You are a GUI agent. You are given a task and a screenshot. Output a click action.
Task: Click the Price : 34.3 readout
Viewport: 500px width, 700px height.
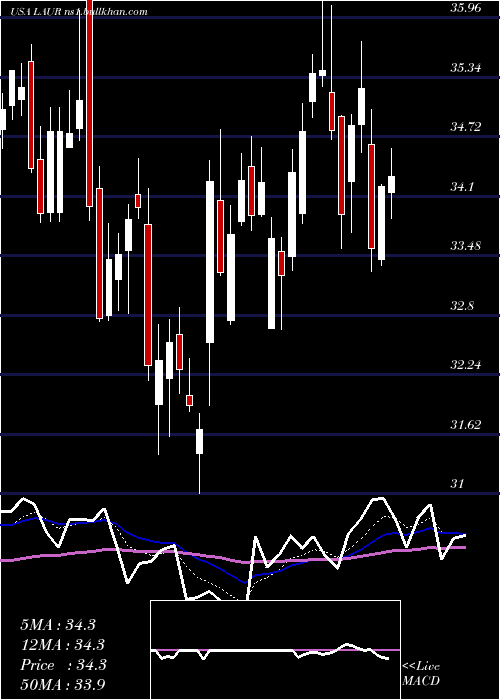coord(63,665)
